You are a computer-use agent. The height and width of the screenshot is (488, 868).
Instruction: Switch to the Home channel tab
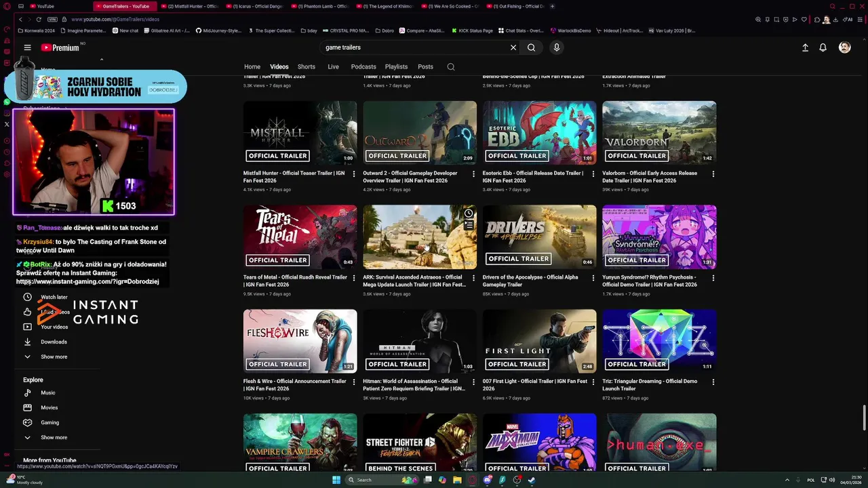(x=252, y=66)
